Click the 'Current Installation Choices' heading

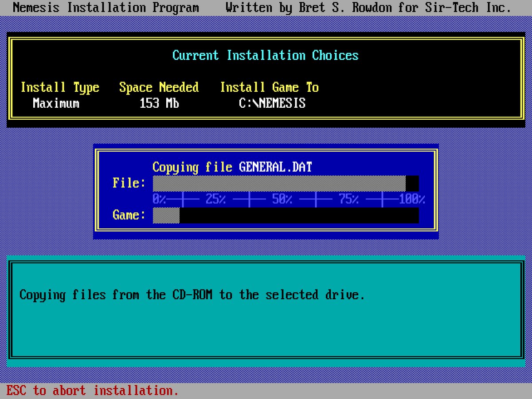tap(265, 55)
